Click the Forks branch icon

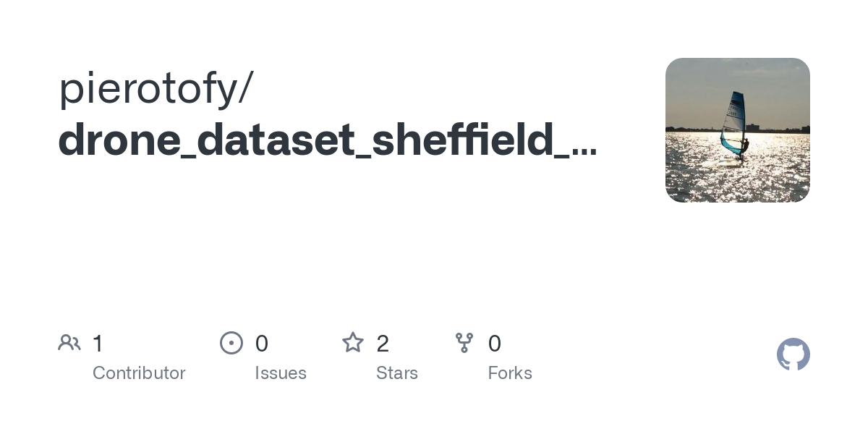click(464, 343)
